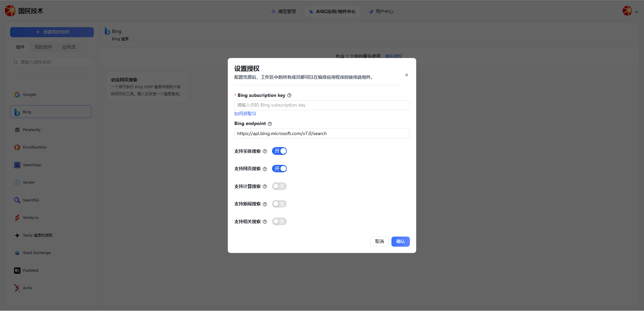This screenshot has height=311, width=644.
Task: Click help icon beside 支持实体搜索
Action: [265, 151]
